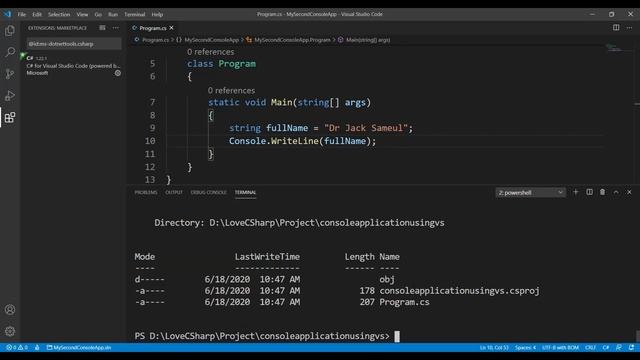The image size is (640, 360).
Task: Open the Help menu
Action: (157, 14)
